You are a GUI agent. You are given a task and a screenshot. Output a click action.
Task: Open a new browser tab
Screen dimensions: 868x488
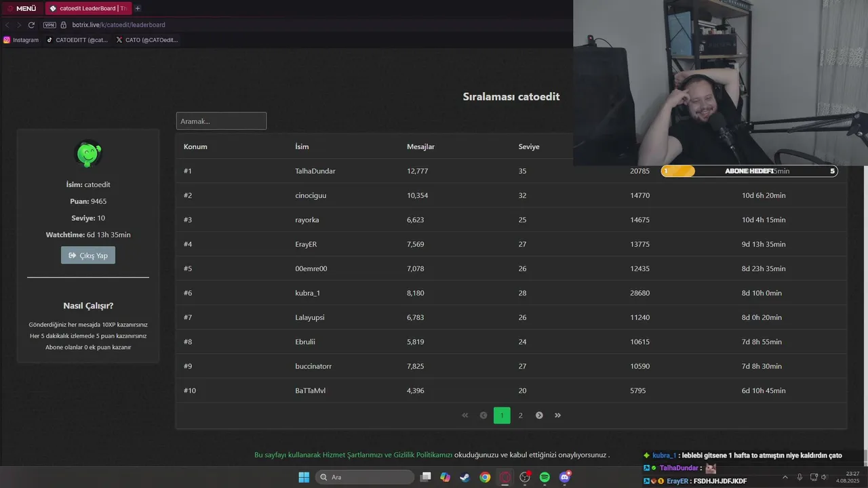(138, 9)
